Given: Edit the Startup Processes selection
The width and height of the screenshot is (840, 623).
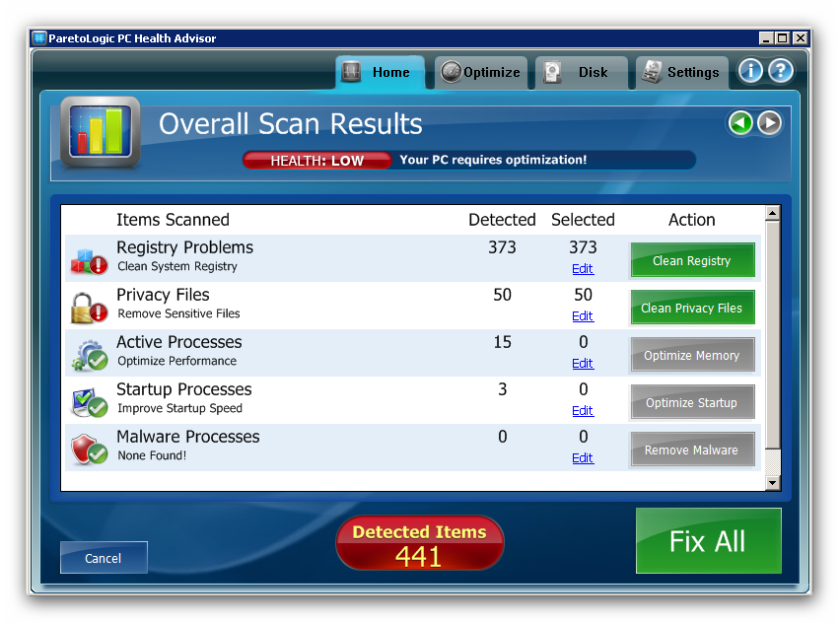Looking at the screenshot, I should pyautogui.click(x=583, y=410).
